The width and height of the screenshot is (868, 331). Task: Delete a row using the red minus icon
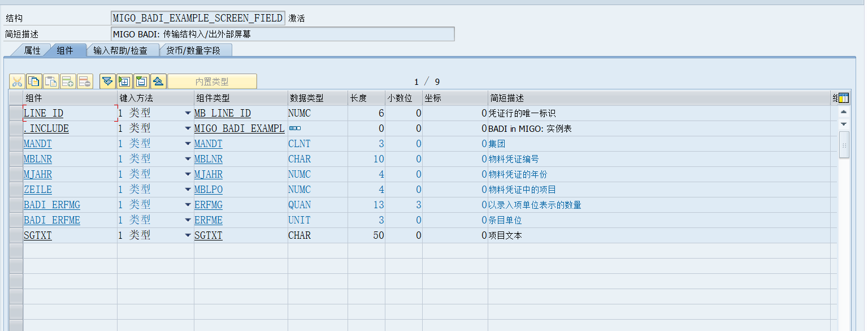click(x=85, y=81)
